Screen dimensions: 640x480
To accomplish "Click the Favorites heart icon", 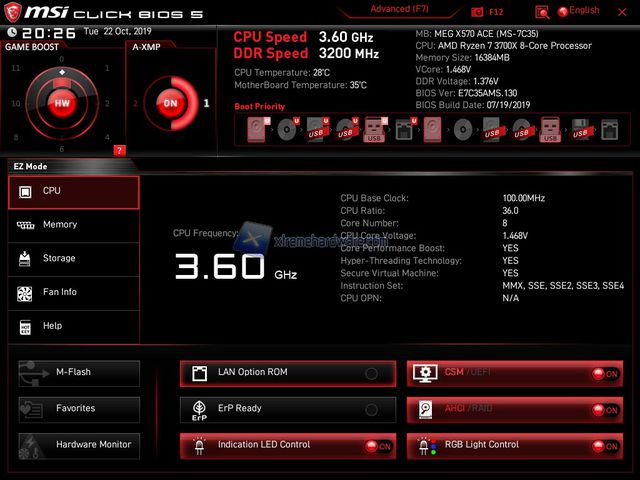I will point(30,409).
